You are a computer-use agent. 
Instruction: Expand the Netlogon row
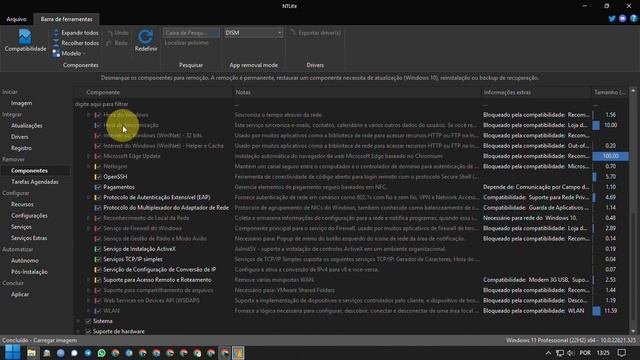[x=88, y=167]
